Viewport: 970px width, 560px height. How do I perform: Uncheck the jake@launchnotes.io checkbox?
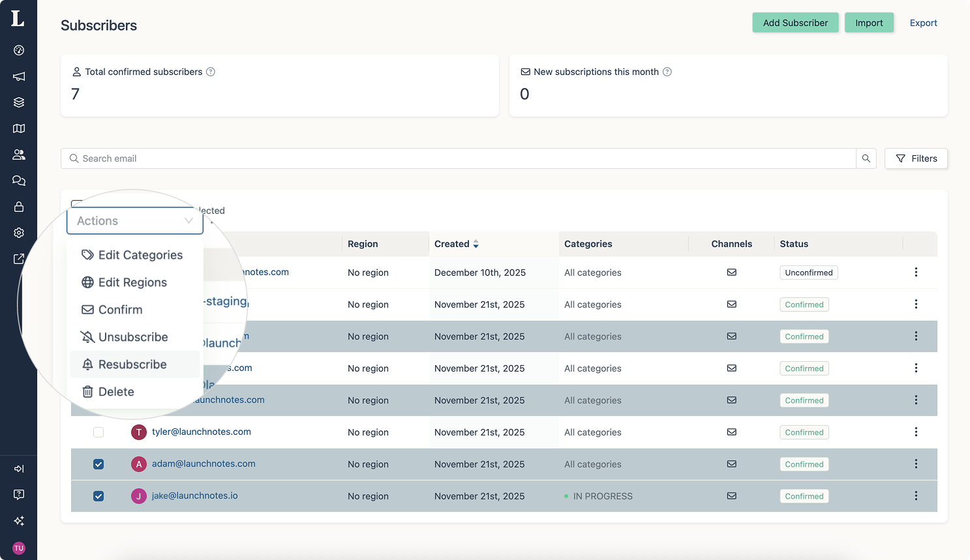pyautogui.click(x=99, y=496)
